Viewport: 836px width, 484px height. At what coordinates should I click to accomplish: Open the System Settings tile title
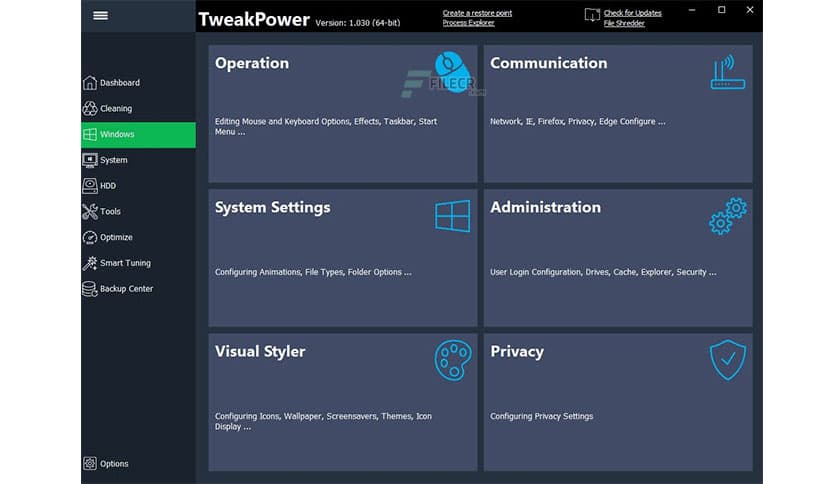[272, 207]
